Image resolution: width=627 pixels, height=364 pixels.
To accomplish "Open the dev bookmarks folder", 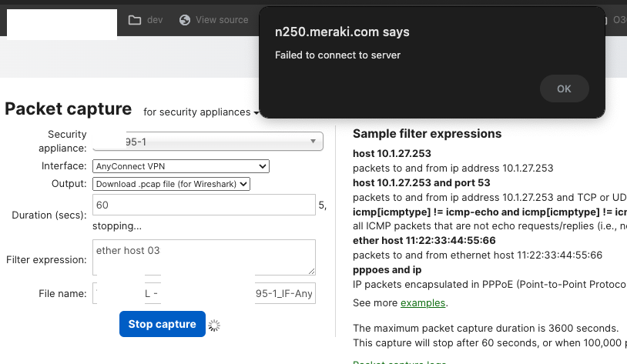I will point(146,20).
